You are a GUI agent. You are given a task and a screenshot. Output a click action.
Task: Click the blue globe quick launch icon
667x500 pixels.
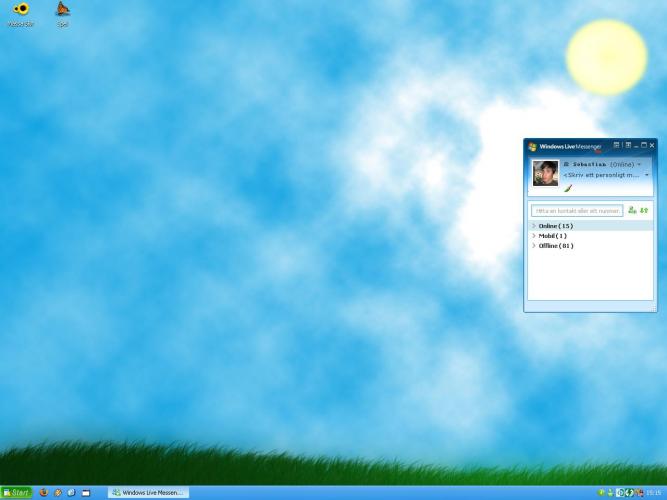[71, 493]
